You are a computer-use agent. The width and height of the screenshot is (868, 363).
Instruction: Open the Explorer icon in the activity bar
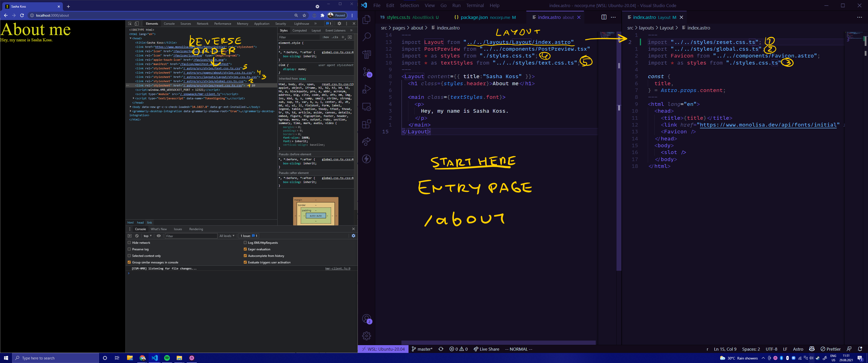366,19
